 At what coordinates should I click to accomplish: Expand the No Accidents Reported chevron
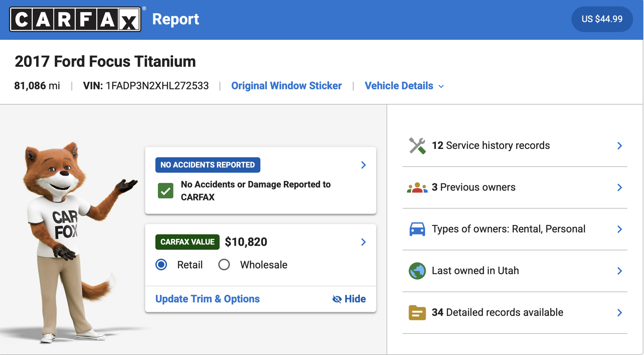pos(363,165)
